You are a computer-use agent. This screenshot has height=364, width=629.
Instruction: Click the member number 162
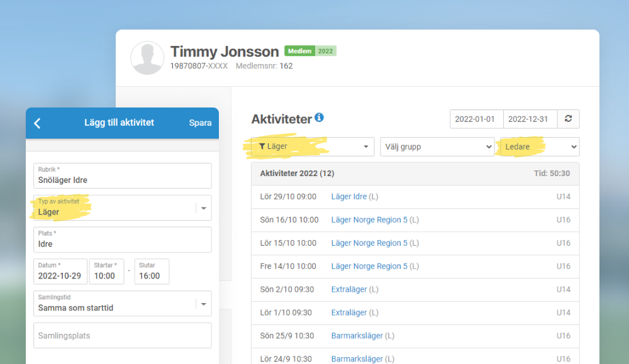[286, 66]
